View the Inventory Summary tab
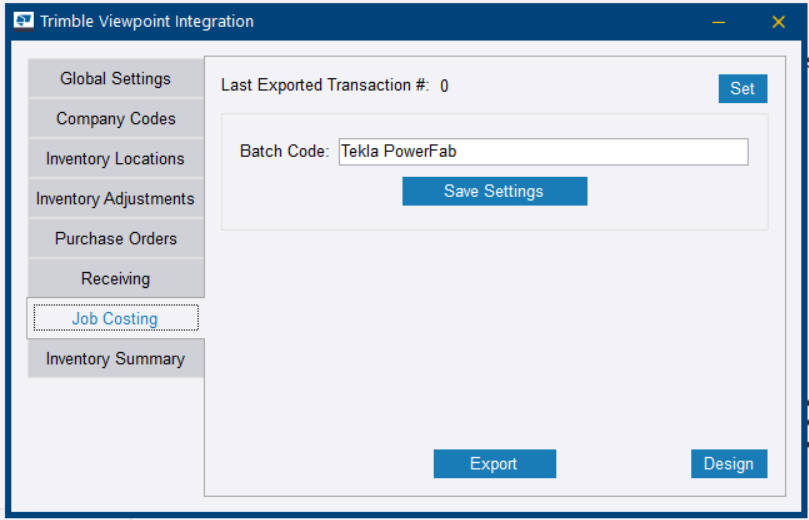Viewport: 809px width, 520px height. click(116, 359)
